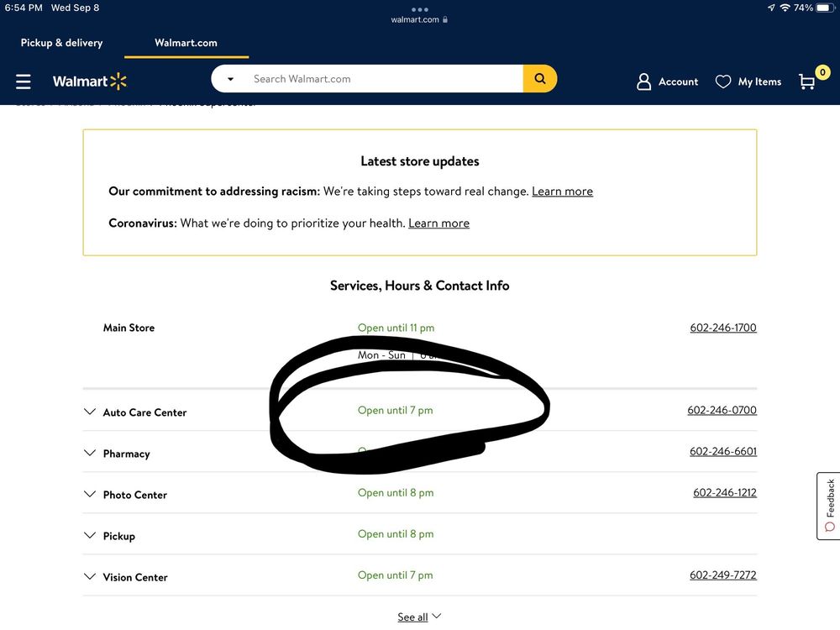Image resolution: width=840 pixels, height=630 pixels.
Task: Expand the Vision Center section
Action: tap(90, 576)
